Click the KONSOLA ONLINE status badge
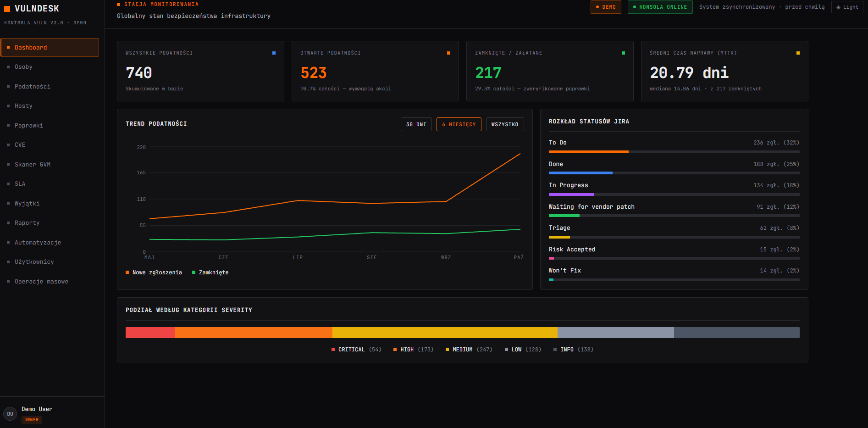Image resolution: width=868 pixels, height=428 pixels. (660, 7)
